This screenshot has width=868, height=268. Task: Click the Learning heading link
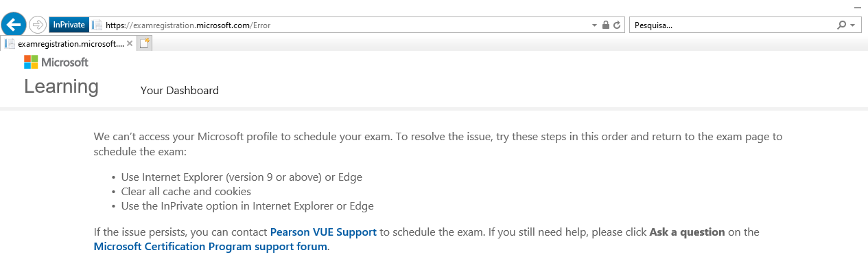61,87
